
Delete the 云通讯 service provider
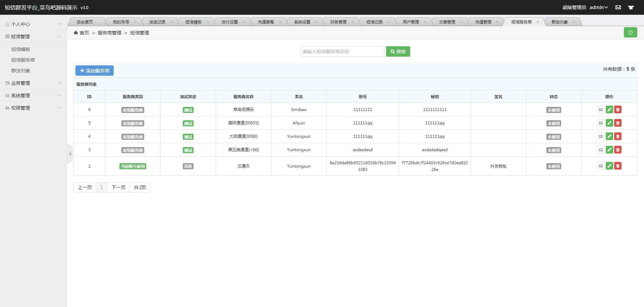[618, 166]
